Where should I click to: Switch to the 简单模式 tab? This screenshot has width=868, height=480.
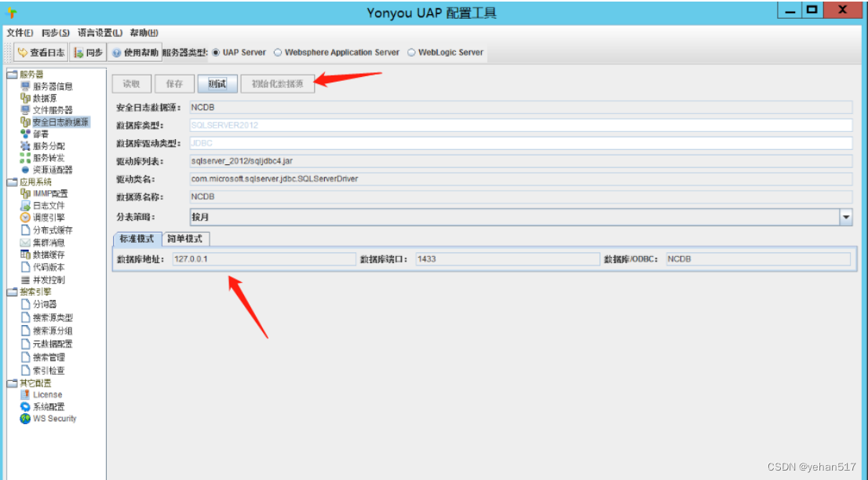click(185, 239)
